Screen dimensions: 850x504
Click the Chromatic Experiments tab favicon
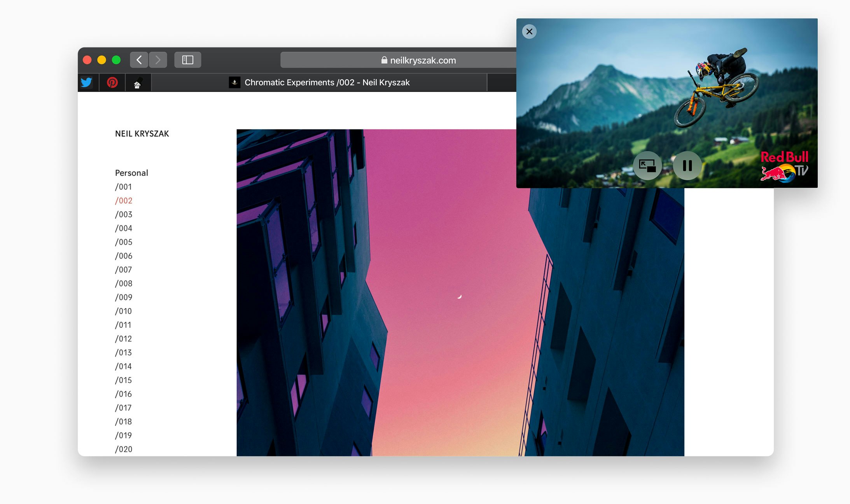coord(234,82)
